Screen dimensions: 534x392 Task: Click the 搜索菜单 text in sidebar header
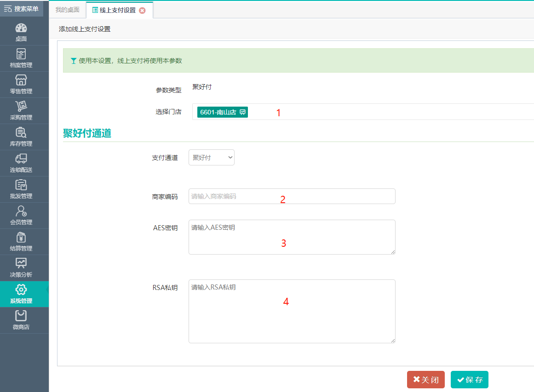click(x=26, y=9)
